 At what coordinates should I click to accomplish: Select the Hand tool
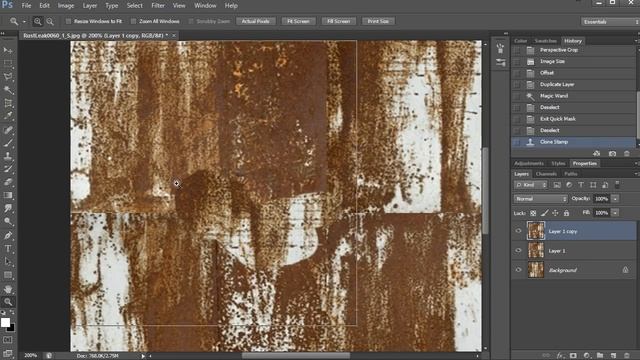coord(8,289)
